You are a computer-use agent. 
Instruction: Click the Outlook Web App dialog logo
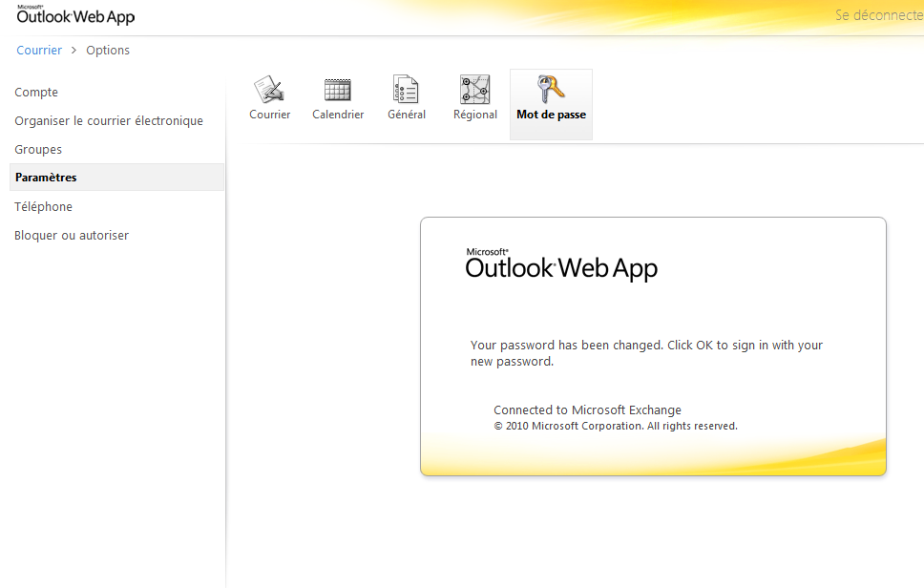coord(561,264)
